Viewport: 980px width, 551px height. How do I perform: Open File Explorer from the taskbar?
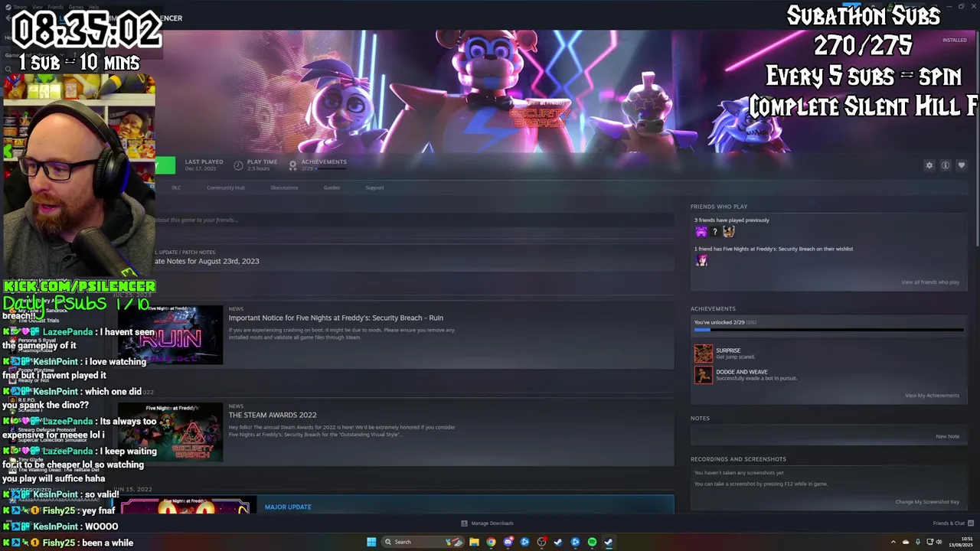click(474, 542)
